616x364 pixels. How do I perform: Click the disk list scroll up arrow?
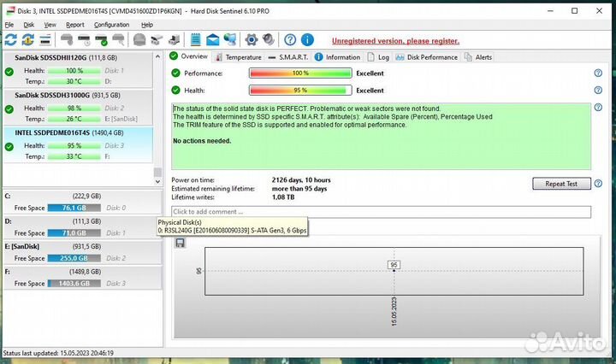click(x=157, y=56)
